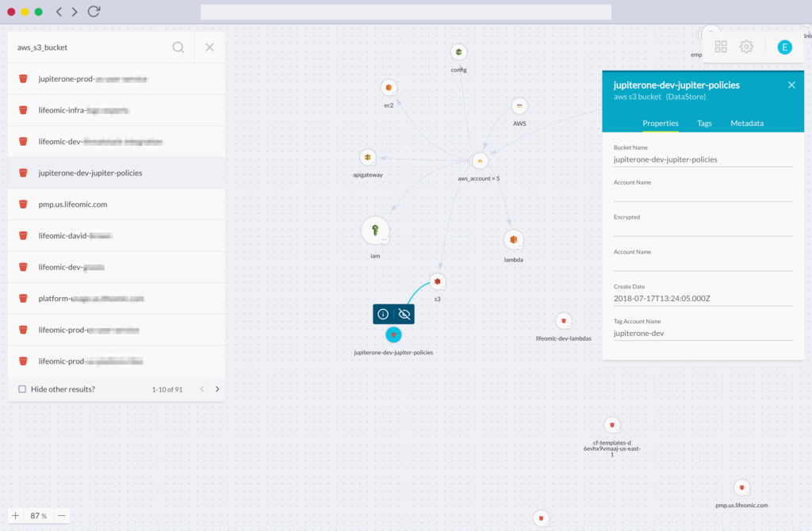Switch to the Properties tab
812x531 pixels.
pyautogui.click(x=661, y=123)
